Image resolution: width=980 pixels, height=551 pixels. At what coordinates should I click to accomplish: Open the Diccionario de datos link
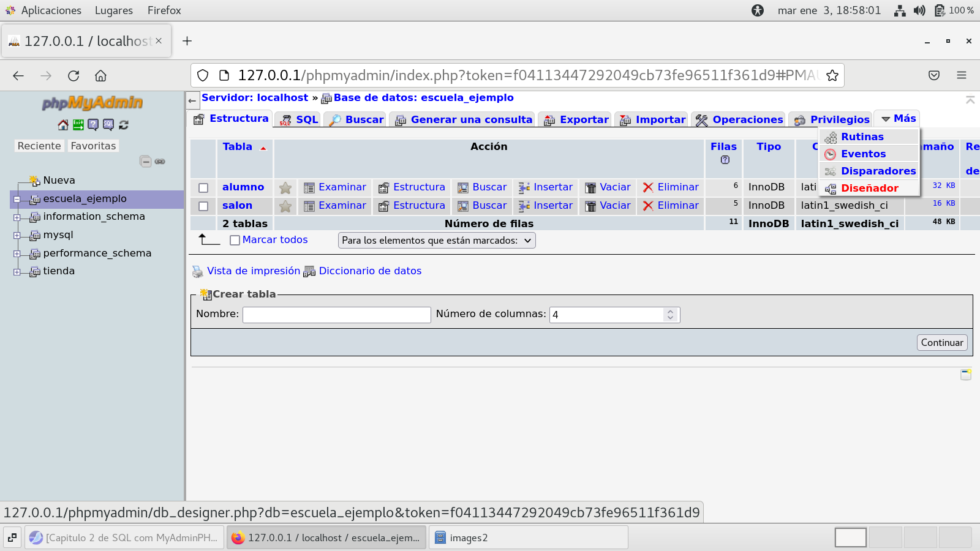pos(370,271)
